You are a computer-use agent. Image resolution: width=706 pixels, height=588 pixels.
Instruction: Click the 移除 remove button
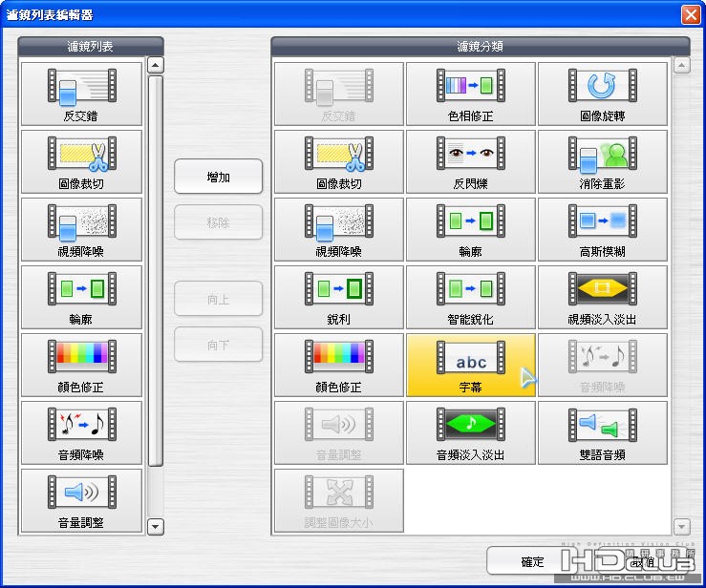point(219,222)
